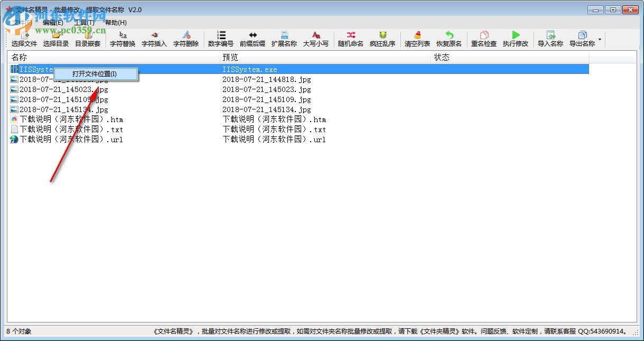The image size is (644, 341).
Task: Click 执行修改 to apply the renaming
Action: (x=516, y=39)
